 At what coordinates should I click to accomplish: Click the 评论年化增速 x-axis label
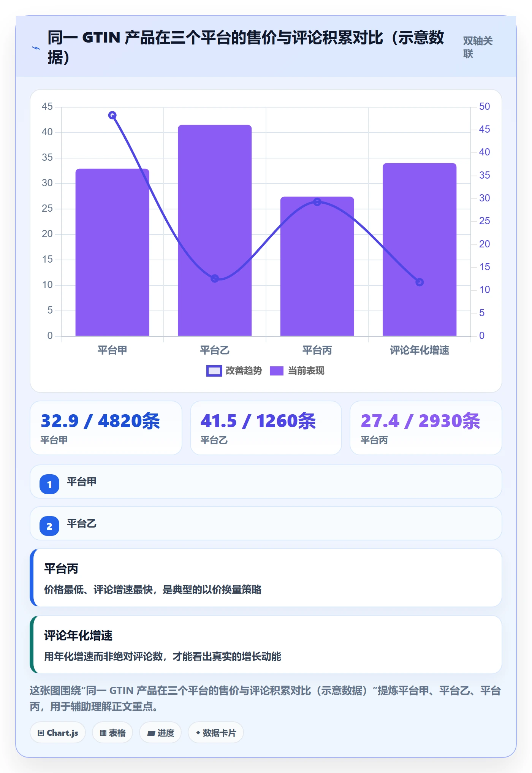420,350
